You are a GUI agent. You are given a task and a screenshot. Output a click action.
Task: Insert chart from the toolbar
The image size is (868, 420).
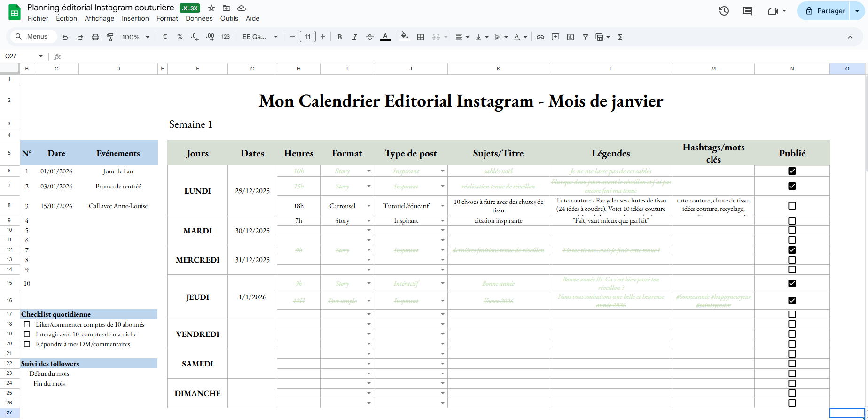click(x=571, y=37)
